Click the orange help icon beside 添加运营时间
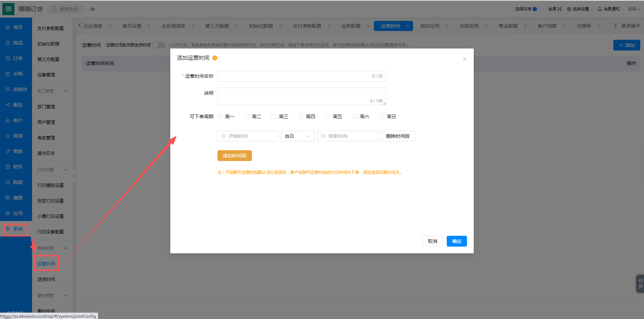 [x=215, y=58]
